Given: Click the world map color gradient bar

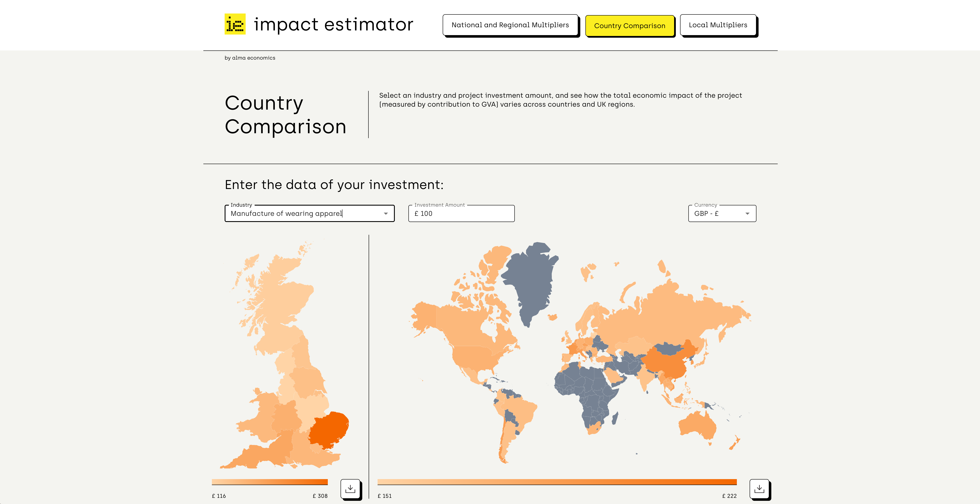Looking at the screenshot, I should point(556,482).
